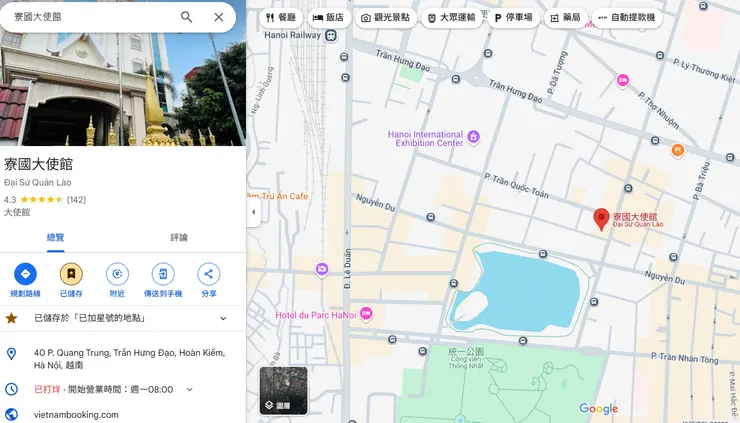The width and height of the screenshot is (740, 423).
Task: Filter map by 停車場 parking chip
Action: tap(513, 17)
